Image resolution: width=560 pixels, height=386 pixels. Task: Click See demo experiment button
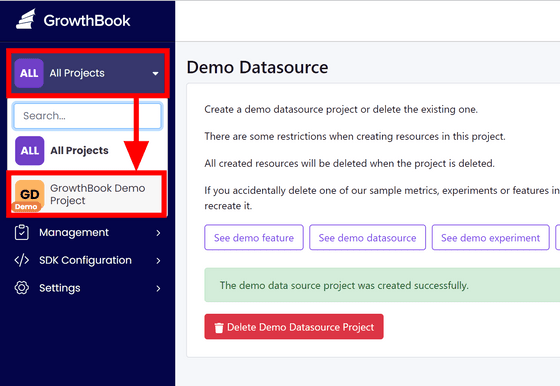click(x=490, y=237)
